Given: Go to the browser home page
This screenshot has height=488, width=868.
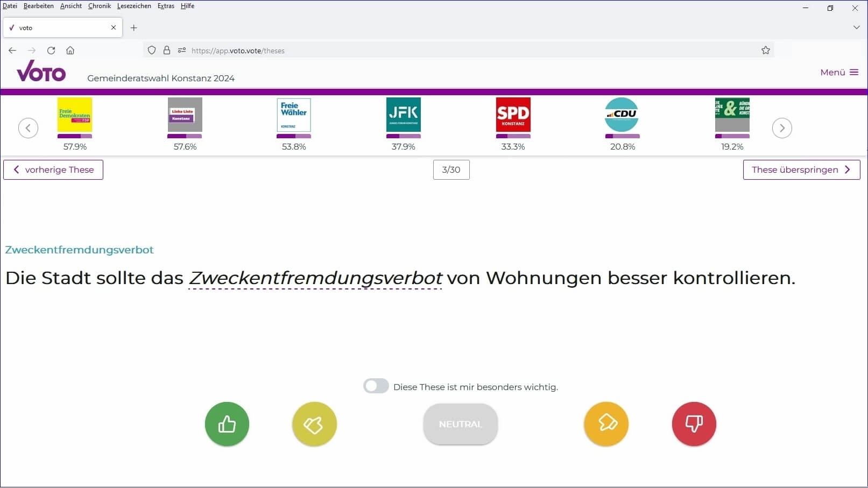Looking at the screenshot, I should (70, 50).
